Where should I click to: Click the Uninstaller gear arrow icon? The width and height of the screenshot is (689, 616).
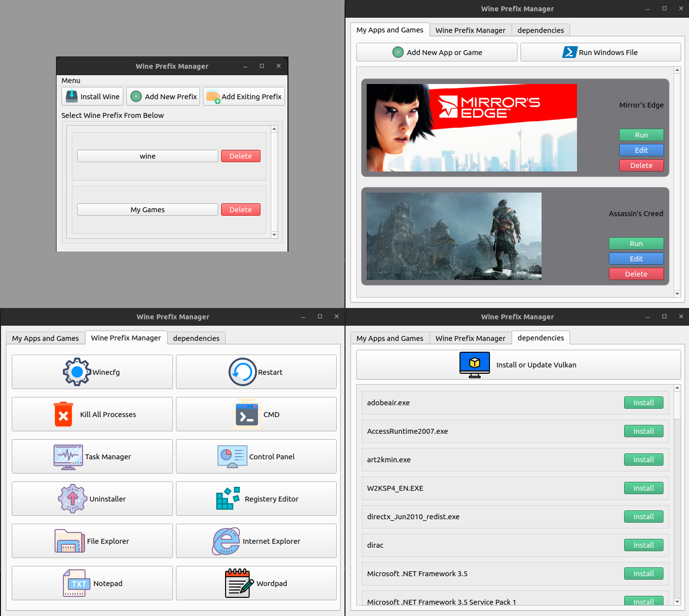(73, 499)
